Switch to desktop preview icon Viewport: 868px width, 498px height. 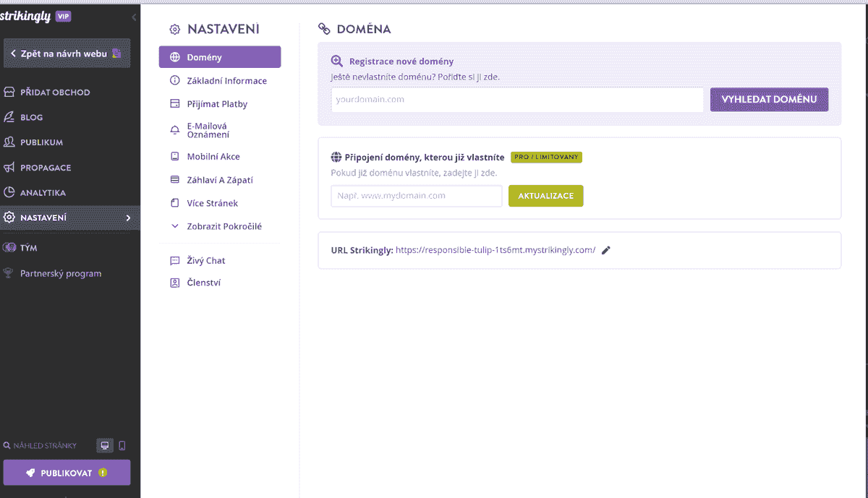pos(105,445)
